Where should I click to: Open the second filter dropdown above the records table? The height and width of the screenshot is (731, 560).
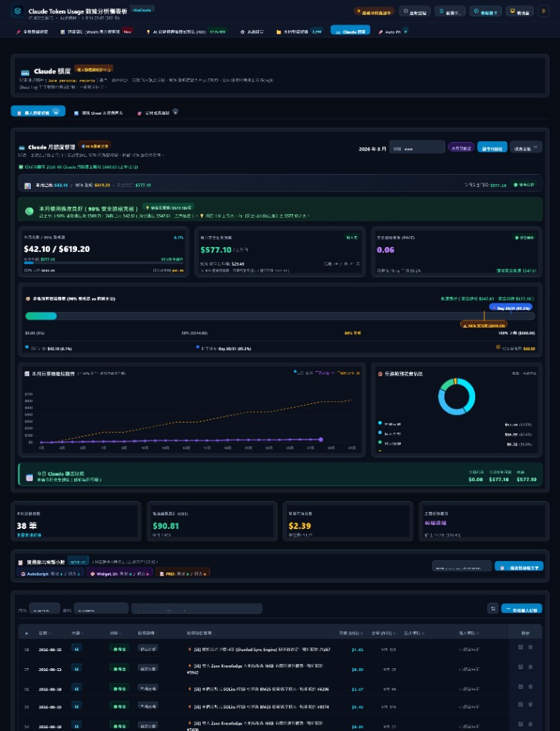[x=101, y=609]
